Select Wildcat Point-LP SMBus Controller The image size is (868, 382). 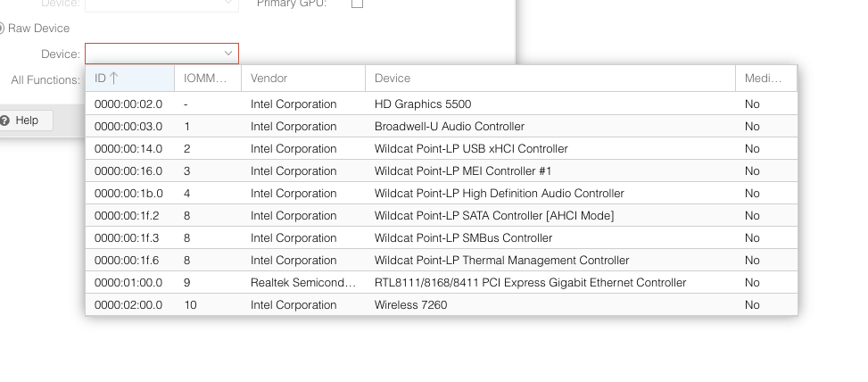(463, 238)
